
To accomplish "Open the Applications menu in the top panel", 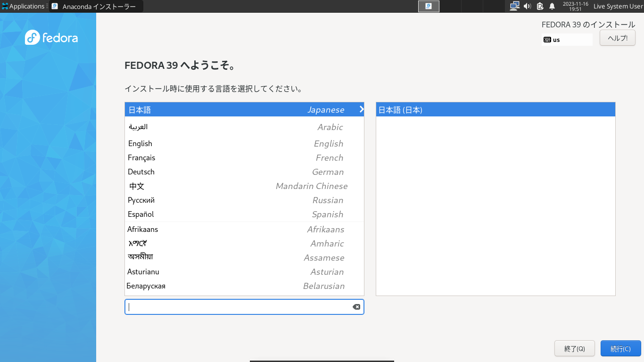I will (24, 6).
